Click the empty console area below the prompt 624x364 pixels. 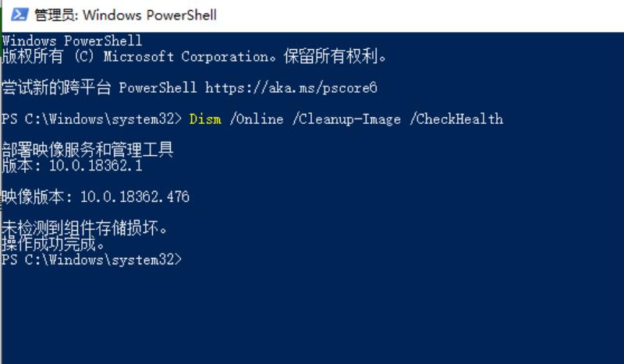[x=312, y=314]
